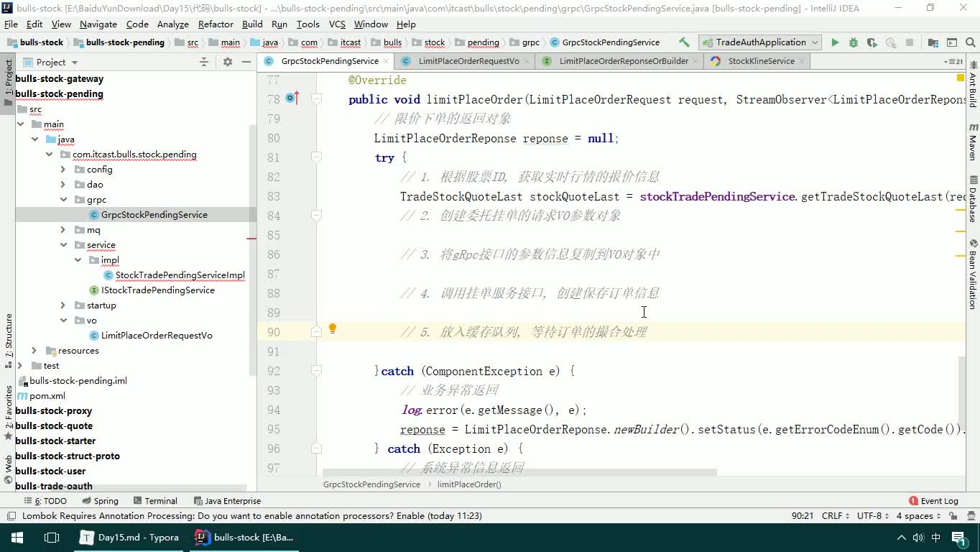Open the Event Log

tap(933, 501)
